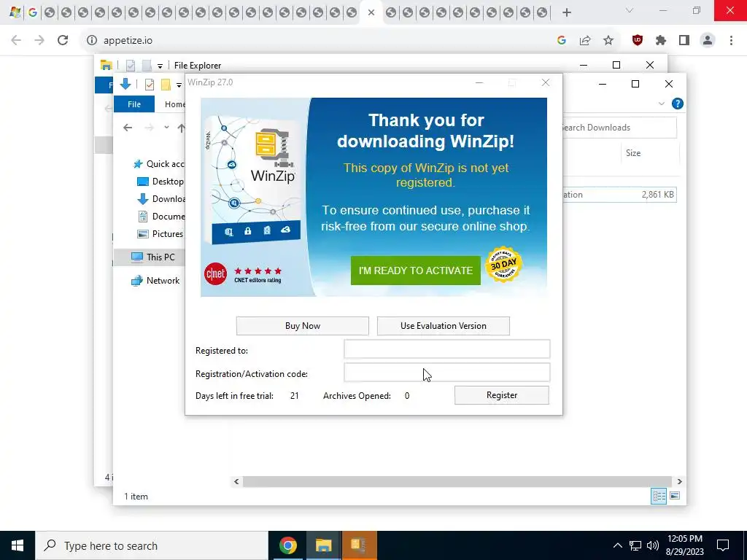Click the 2,861 KB file size cell
This screenshot has height=560, width=747.
click(657, 194)
